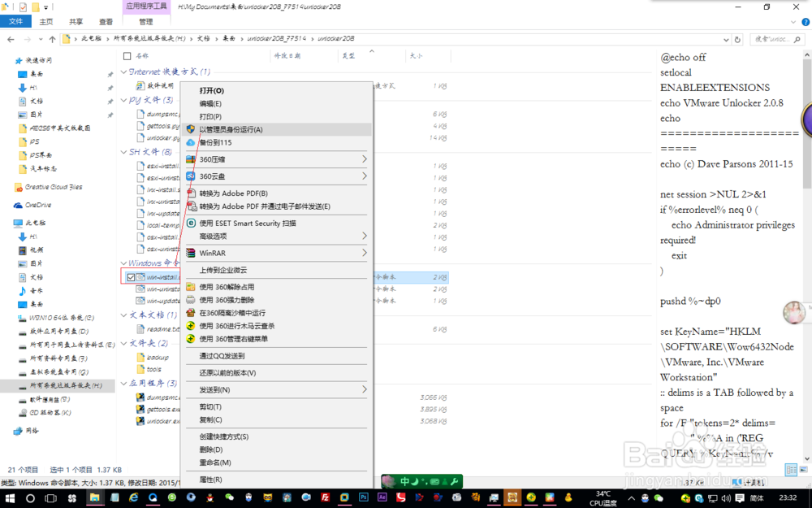Viewport: 812px width, 508px height.
Task: Run win-install as administrator from context menu
Action: [x=231, y=129]
